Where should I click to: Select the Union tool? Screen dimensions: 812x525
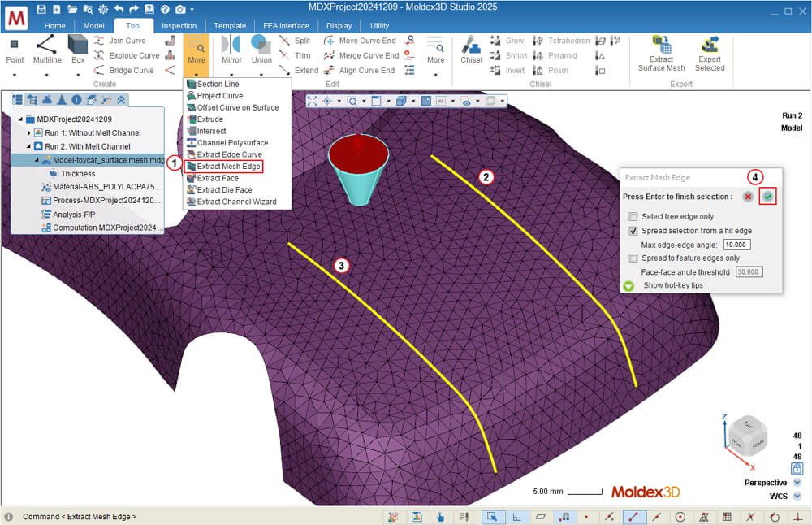click(x=261, y=50)
